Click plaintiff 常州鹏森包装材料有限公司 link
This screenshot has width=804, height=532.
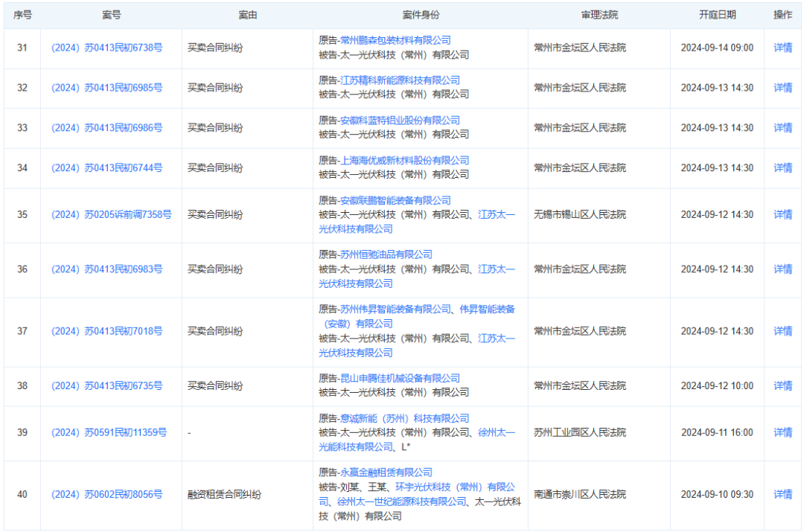[x=395, y=40]
